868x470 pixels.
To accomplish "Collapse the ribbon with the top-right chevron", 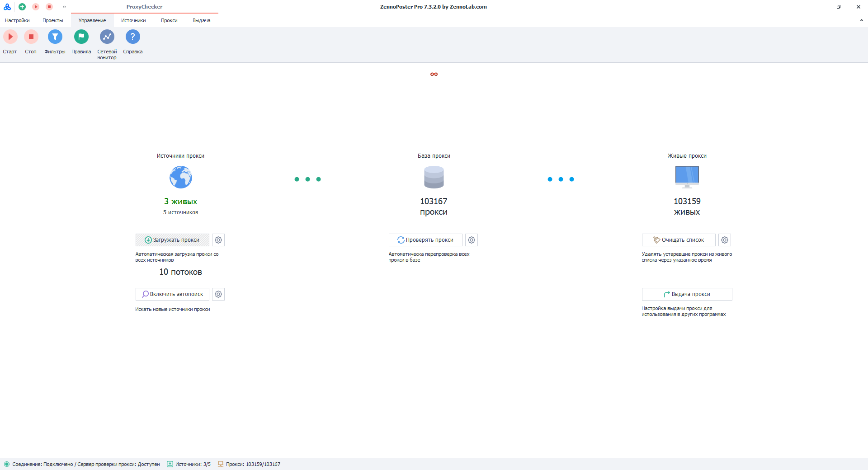I will click(x=861, y=20).
